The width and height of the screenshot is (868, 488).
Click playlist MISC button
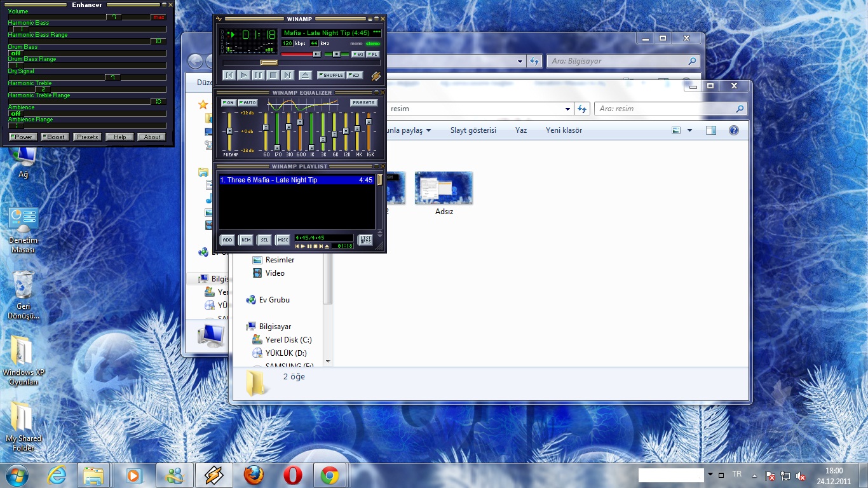coord(282,240)
